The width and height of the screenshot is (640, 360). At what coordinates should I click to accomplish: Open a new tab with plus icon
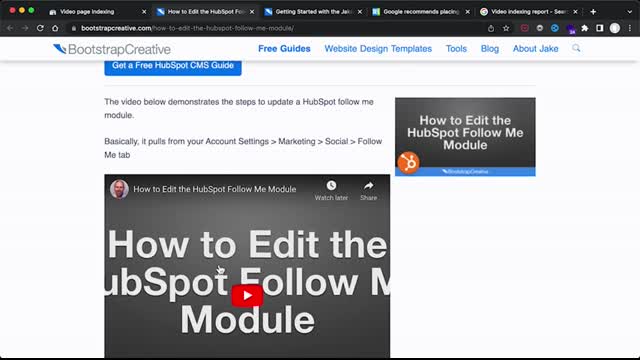point(593,12)
